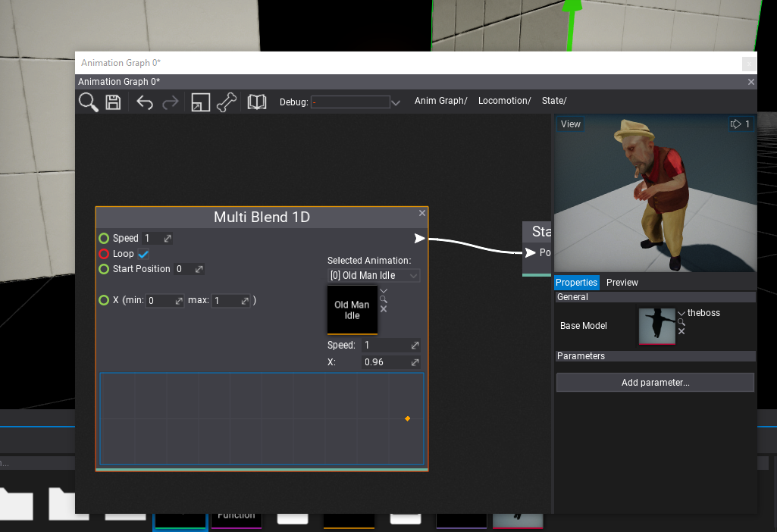Click magnifier icon beside Old Man Idle
The width and height of the screenshot is (777, 532).
[x=384, y=299]
